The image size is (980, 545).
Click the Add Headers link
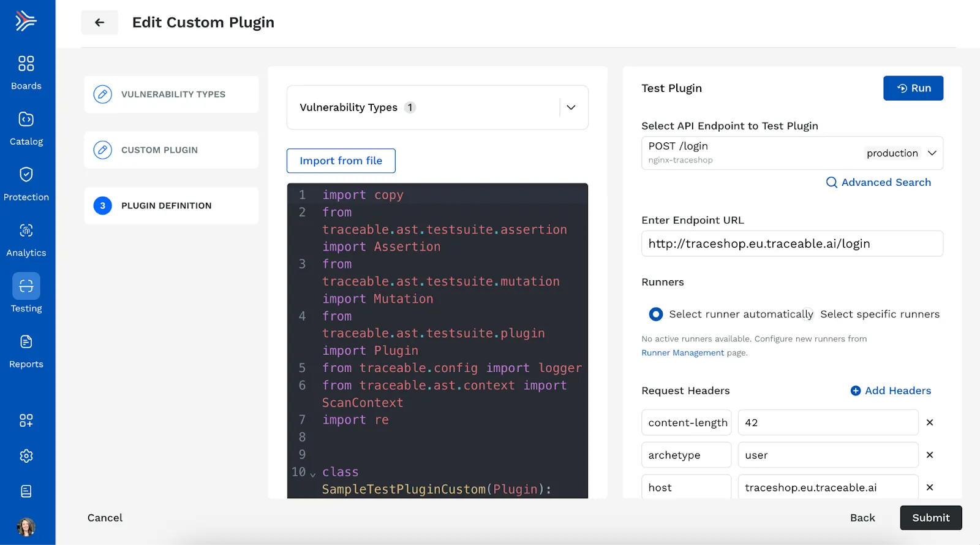tap(898, 391)
